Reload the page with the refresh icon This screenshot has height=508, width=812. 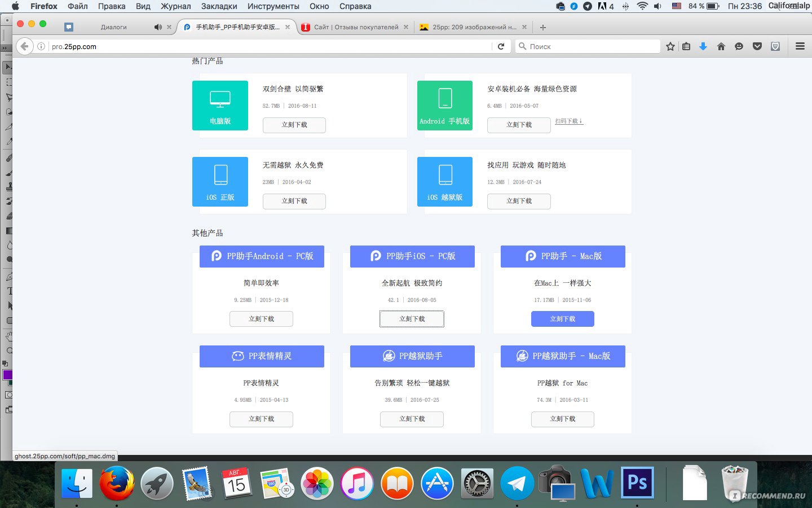pos(501,46)
